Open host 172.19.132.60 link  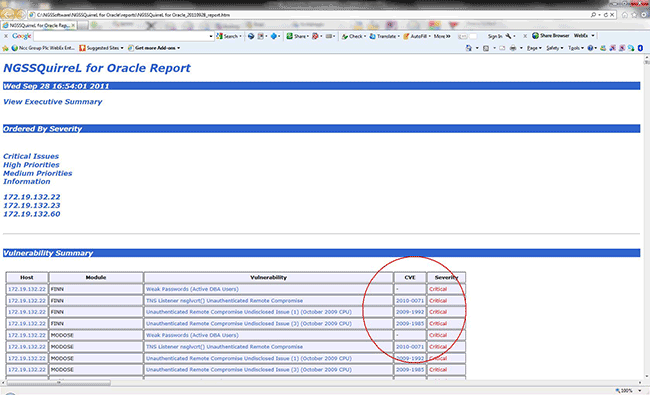32,214
